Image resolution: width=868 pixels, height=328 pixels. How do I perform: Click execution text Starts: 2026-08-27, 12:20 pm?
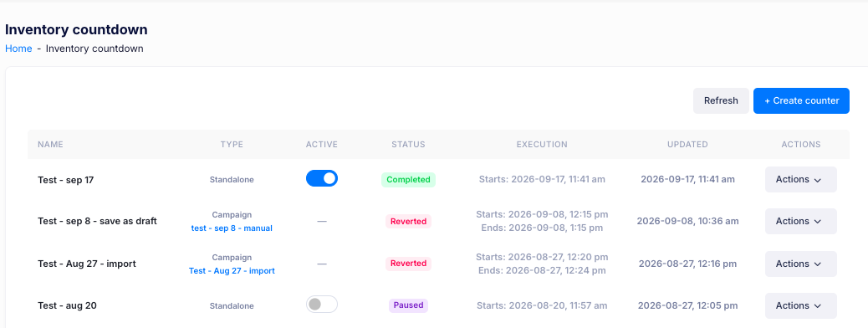point(542,257)
